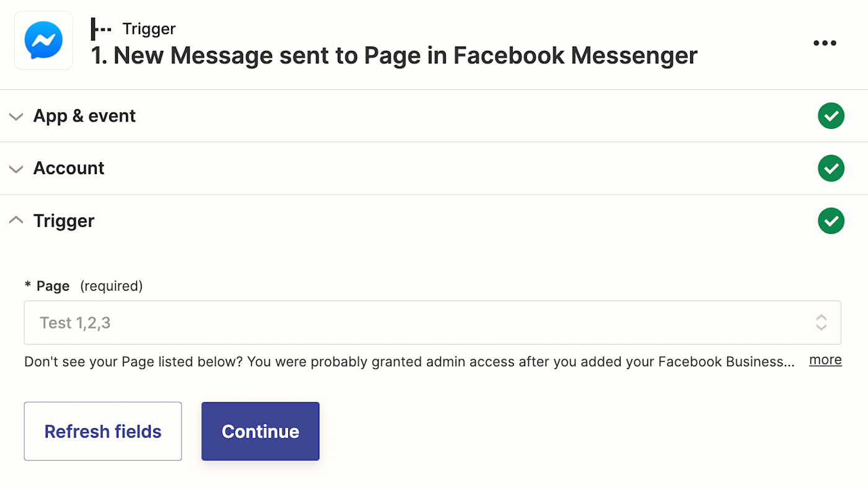Select the App & event section header

[x=84, y=116]
